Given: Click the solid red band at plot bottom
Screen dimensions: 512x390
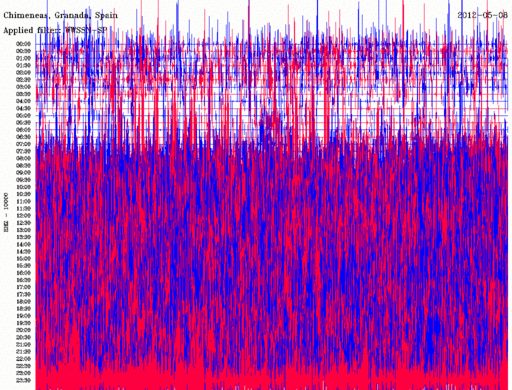Looking at the screenshot, I should (272, 380).
